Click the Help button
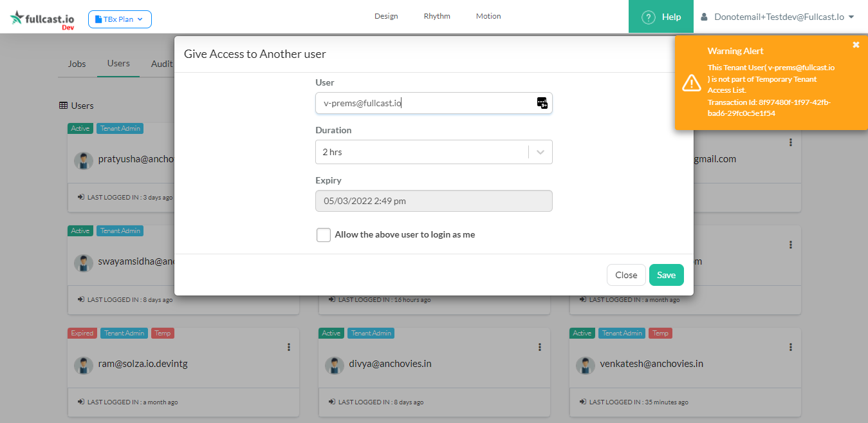868x423 pixels. click(x=661, y=17)
